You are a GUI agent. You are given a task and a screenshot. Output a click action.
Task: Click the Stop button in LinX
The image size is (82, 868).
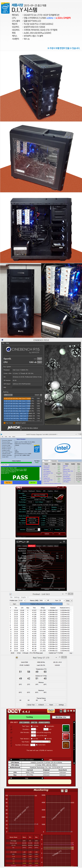68,604
